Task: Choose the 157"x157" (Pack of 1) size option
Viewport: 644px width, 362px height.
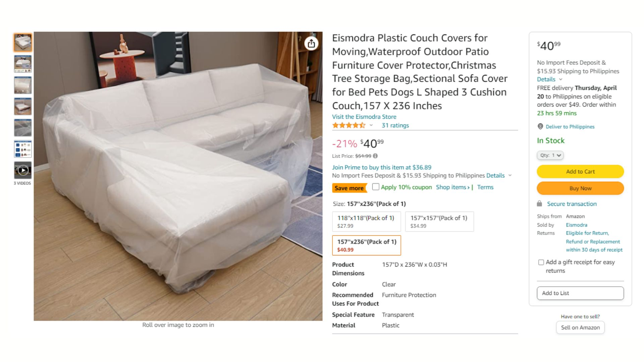Action: click(439, 222)
